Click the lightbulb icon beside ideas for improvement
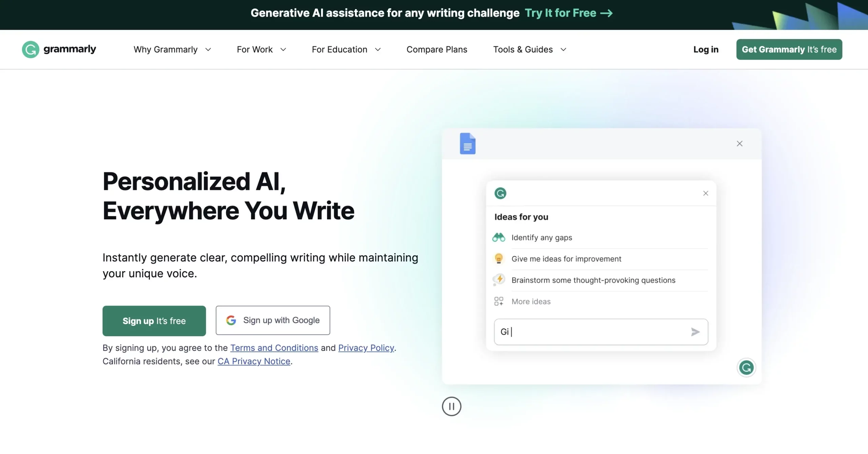This screenshot has height=454, width=868. [498, 259]
